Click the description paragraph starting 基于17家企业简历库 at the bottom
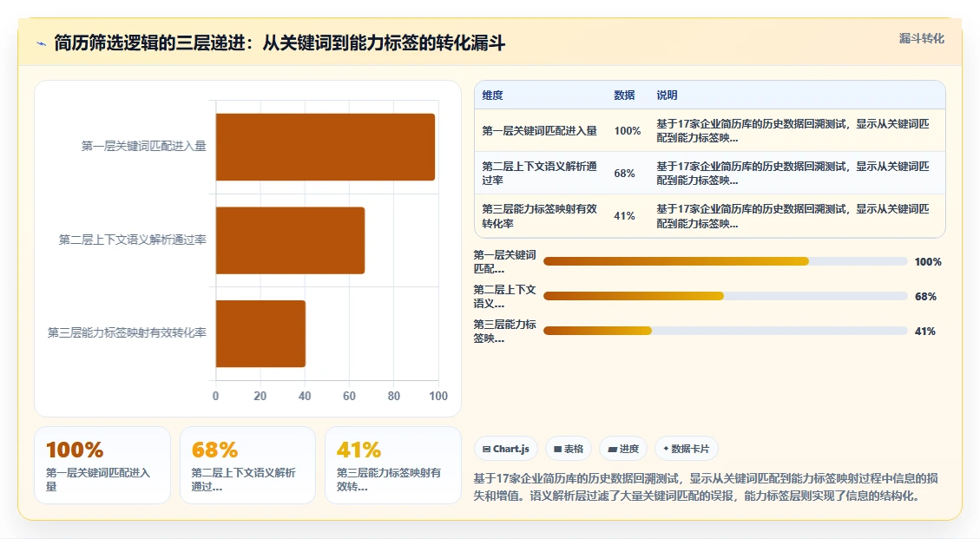 [x=706, y=487]
